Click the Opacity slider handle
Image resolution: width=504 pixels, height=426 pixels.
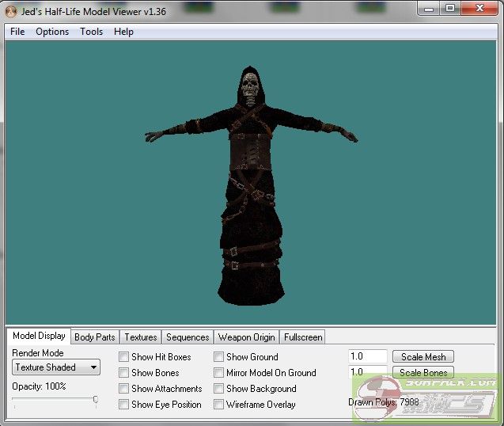(96, 401)
